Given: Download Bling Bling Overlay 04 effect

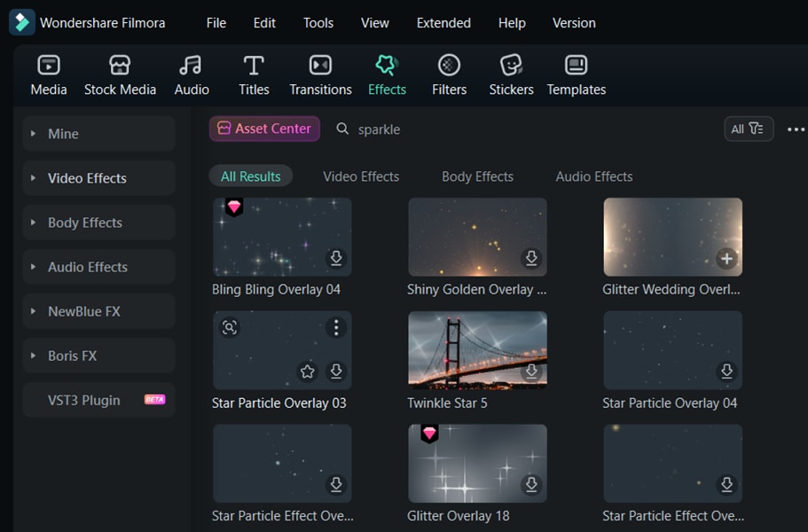Looking at the screenshot, I should pyautogui.click(x=336, y=257).
